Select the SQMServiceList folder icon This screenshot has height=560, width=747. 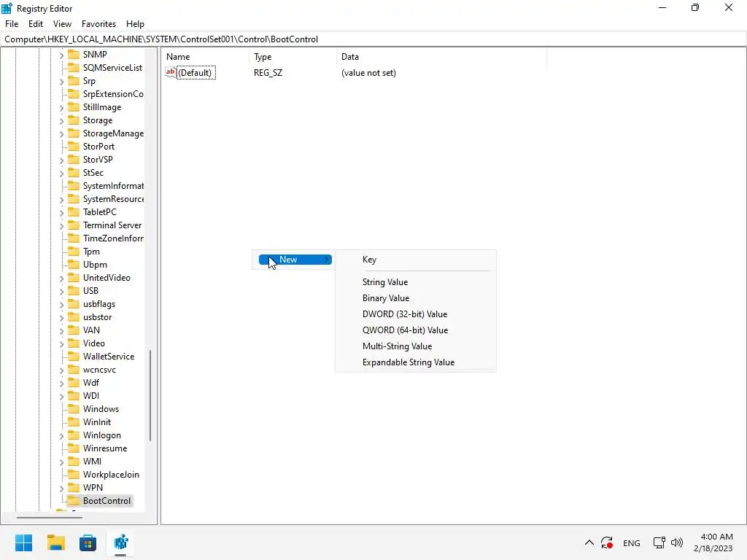pos(74,68)
